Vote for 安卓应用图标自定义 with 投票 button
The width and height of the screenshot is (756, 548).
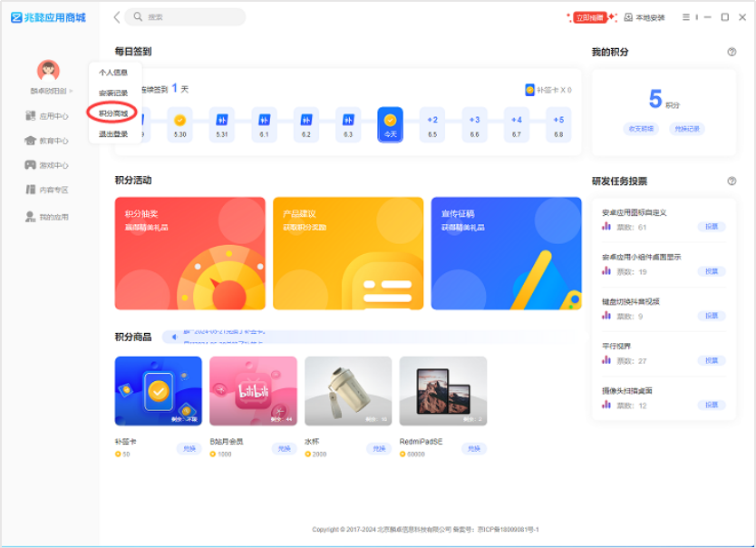[x=712, y=227]
